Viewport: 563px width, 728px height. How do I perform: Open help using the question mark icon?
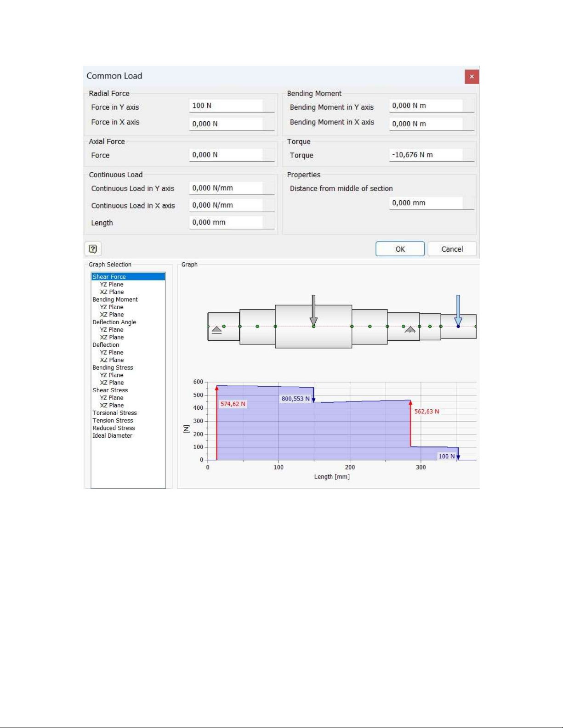click(93, 249)
